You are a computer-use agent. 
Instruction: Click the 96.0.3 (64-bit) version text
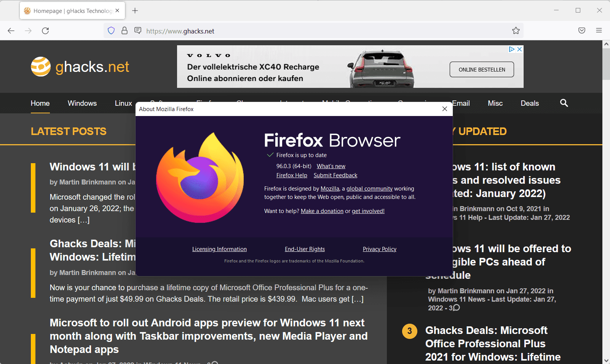[x=294, y=166]
